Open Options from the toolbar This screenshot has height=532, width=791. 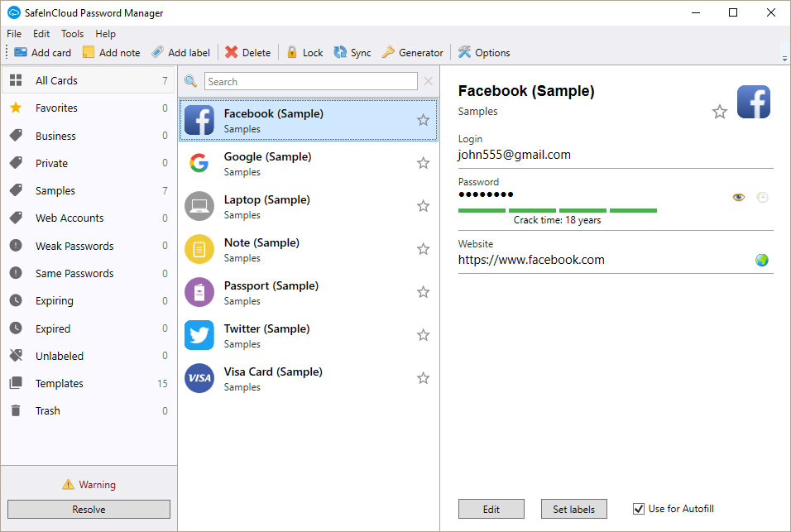coord(484,52)
